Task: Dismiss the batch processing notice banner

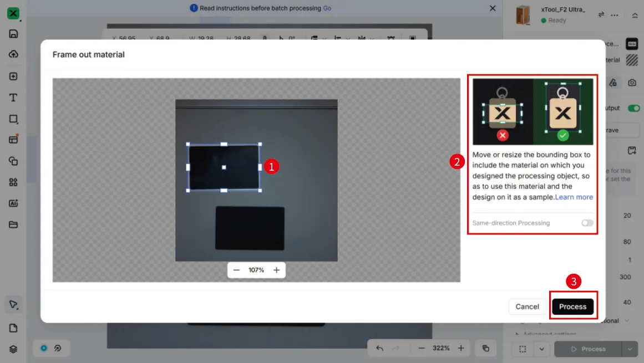Action: point(493,8)
